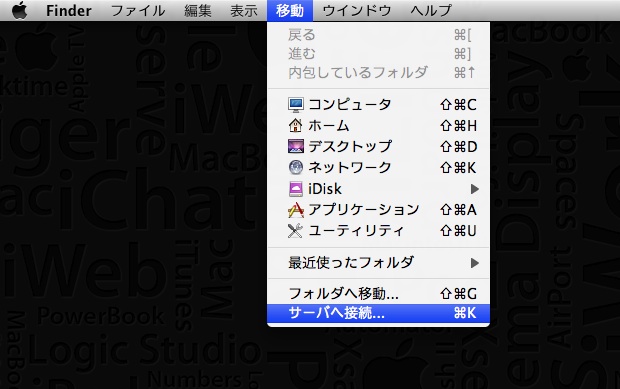
Task: Click the disabled 進む menu item
Action: tap(378, 53)
